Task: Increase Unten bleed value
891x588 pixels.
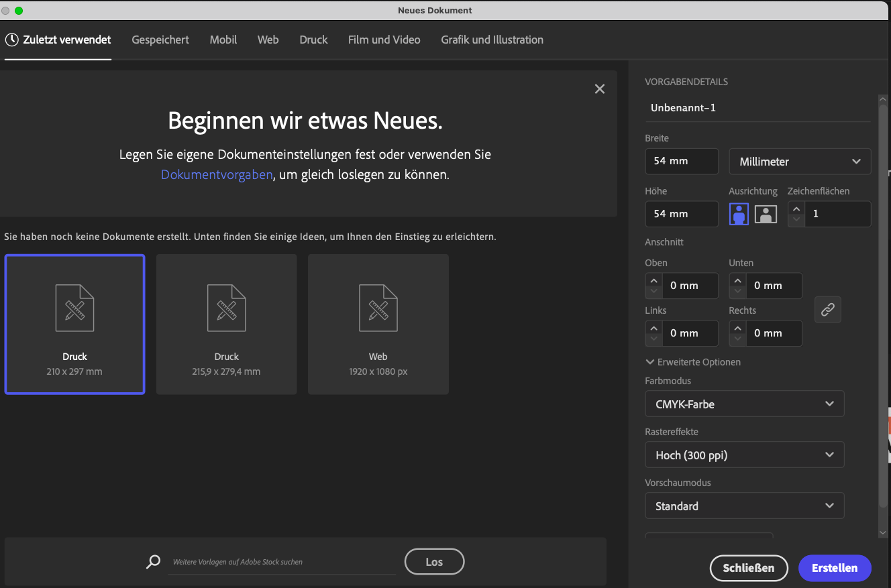Action: 737,280
